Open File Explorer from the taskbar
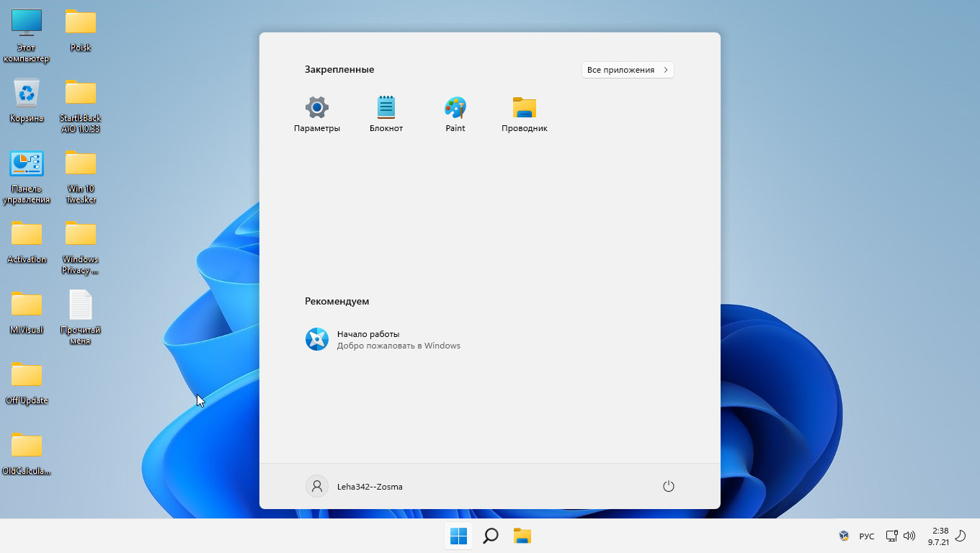The width and height of the screenshot is (980, 553). pyautogui.click(x=522, y=536)
